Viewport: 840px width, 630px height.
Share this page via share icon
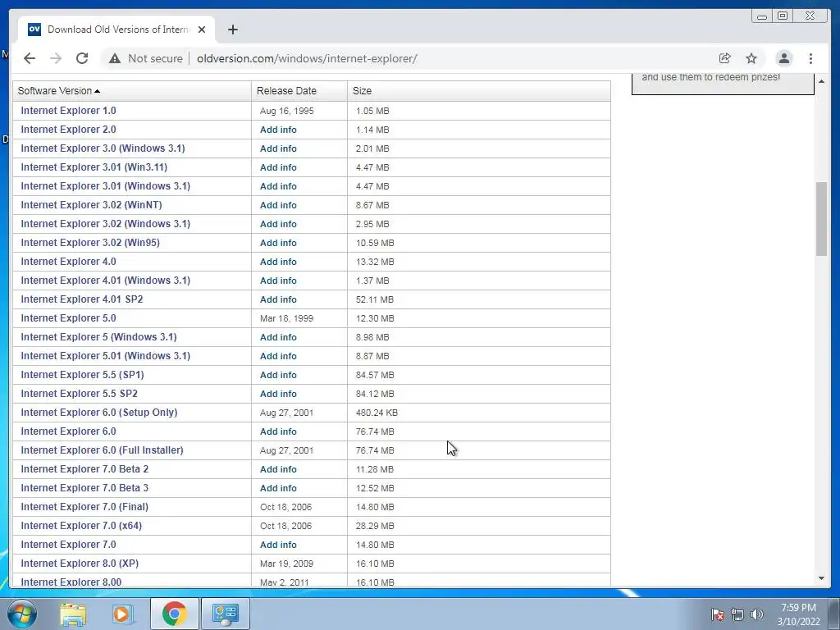tap(725, 58)
